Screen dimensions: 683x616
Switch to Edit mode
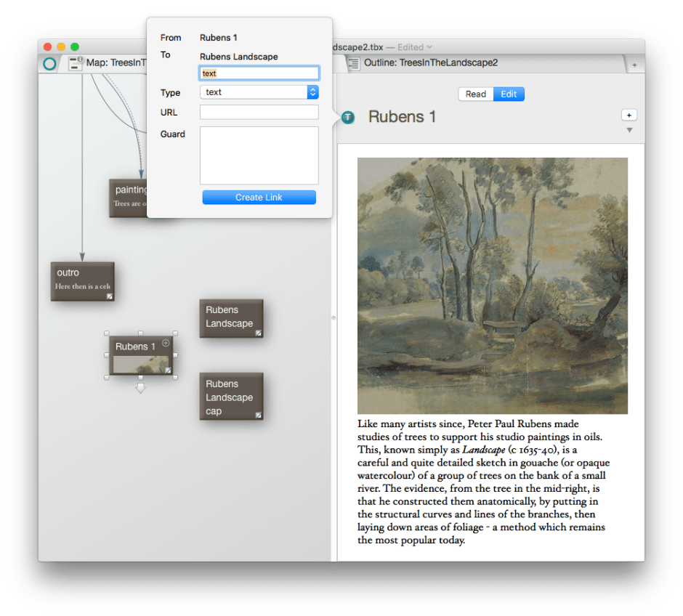[x=509, y=94]
